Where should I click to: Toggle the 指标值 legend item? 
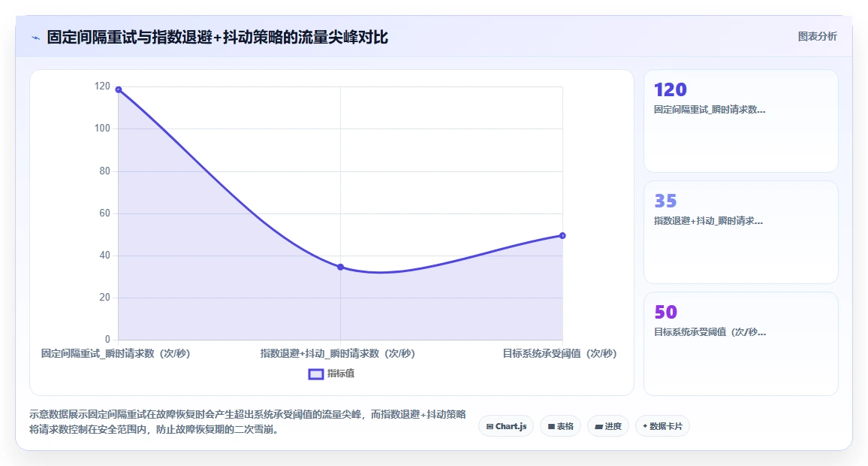coord(332,374)
